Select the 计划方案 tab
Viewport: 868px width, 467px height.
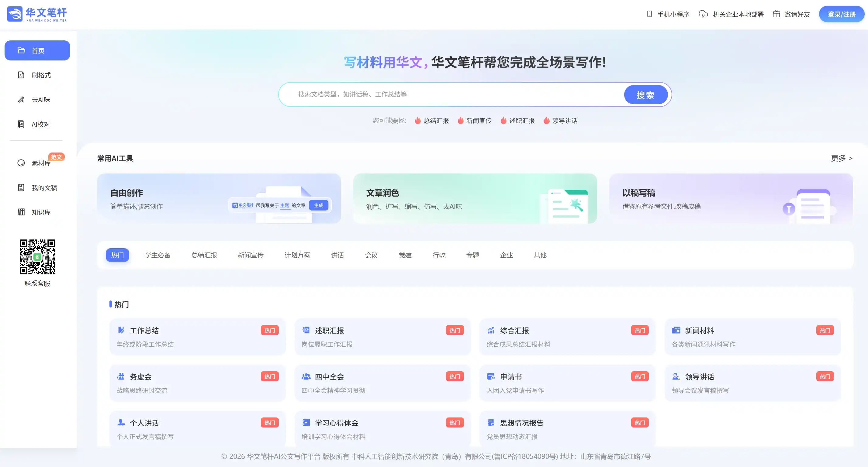click(x=298, y=255)
